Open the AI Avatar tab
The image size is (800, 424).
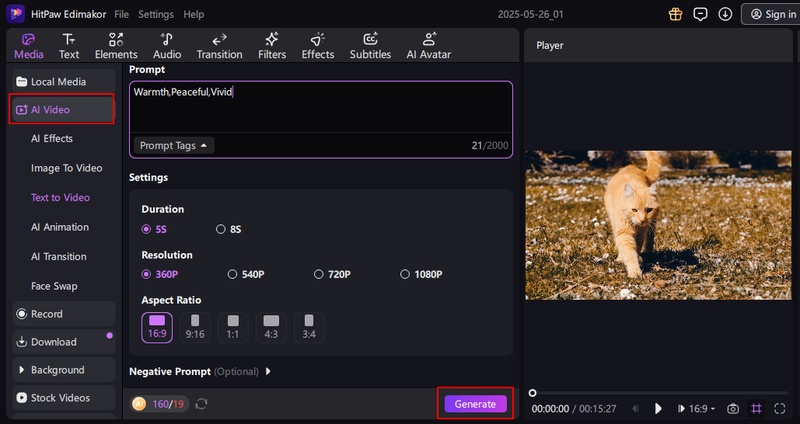tap(429, 46)
